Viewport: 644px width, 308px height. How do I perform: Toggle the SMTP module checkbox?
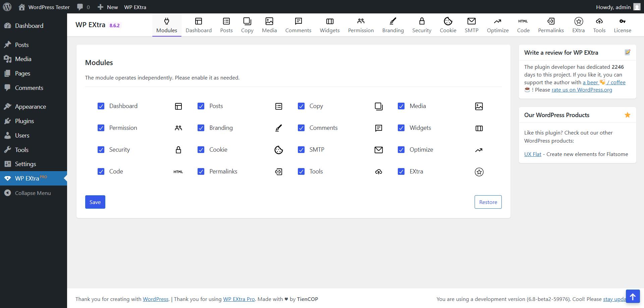pos(301,150)
